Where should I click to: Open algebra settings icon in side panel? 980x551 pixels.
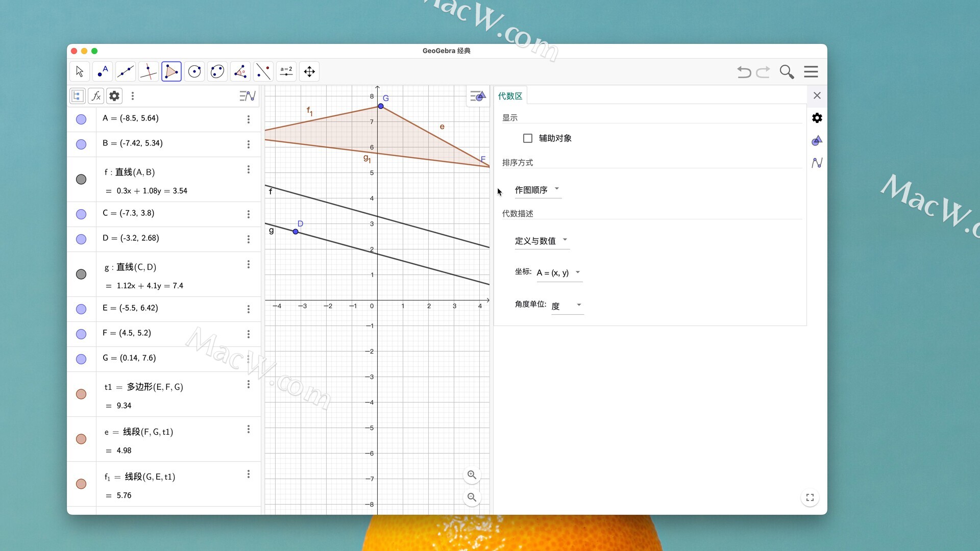817,163
